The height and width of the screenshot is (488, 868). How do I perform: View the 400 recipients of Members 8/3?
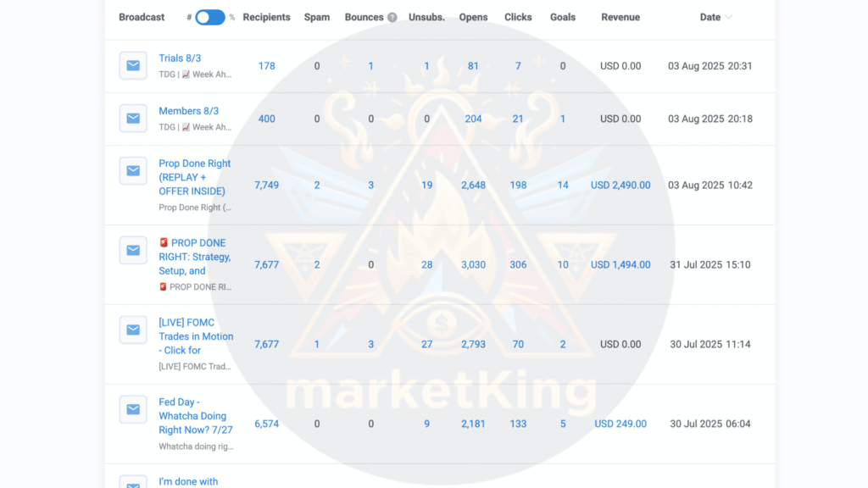pos(266,119)
